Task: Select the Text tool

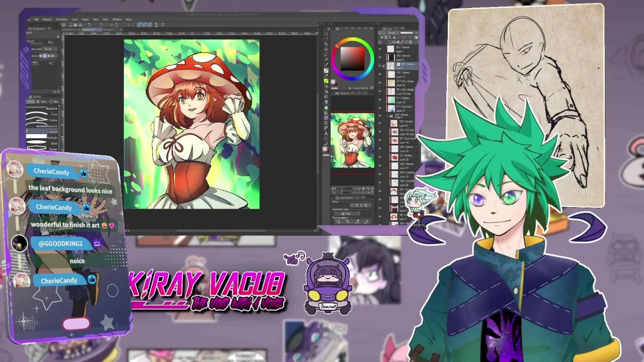Action: click(x=326, y=133)
